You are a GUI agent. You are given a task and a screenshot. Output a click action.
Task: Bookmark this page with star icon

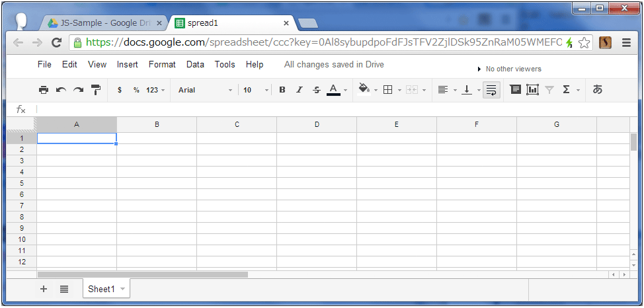[584, 43]
